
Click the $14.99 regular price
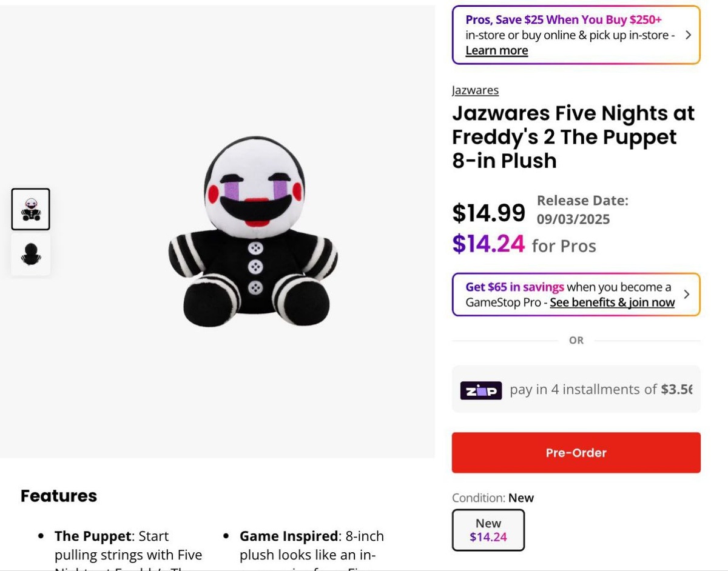click(488, 213)
